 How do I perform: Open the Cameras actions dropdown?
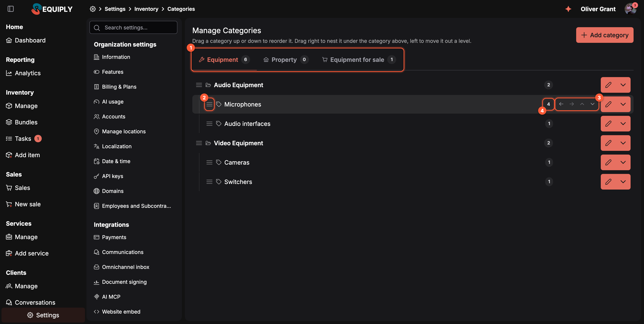[623, 162]
